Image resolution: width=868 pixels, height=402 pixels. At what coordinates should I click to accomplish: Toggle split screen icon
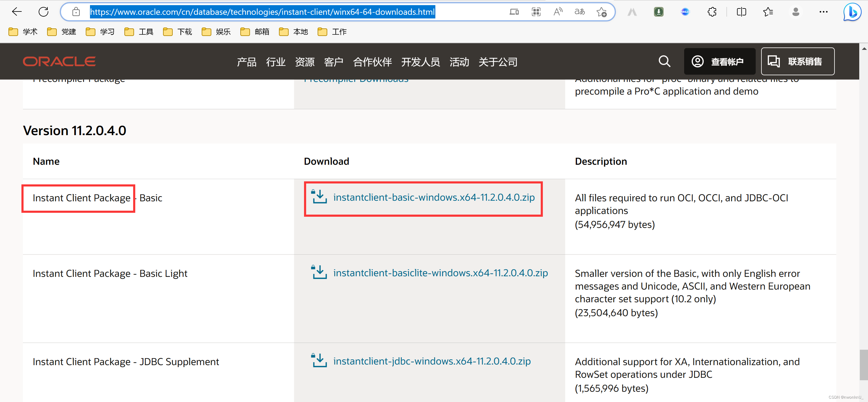pyautogui.click(x=741, y=12)
